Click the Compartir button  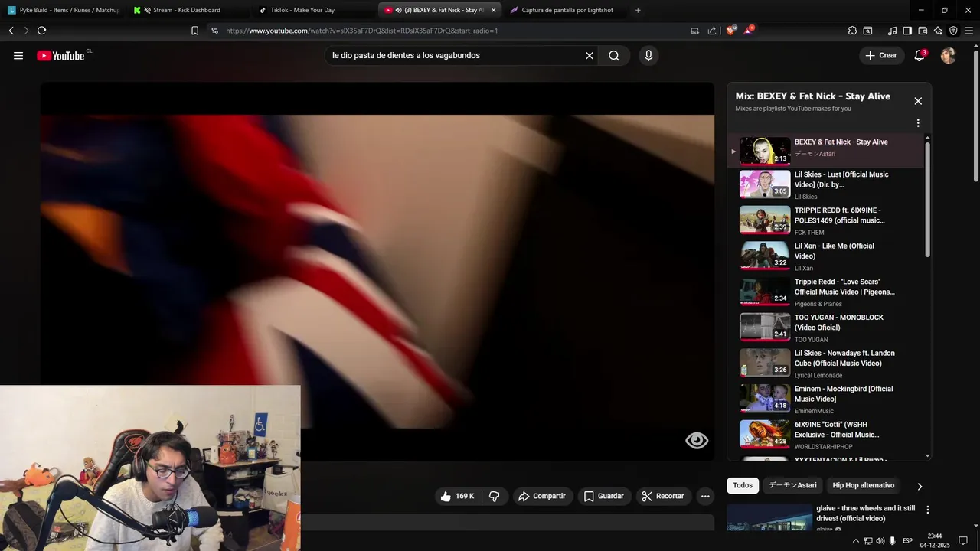point(541,496)
